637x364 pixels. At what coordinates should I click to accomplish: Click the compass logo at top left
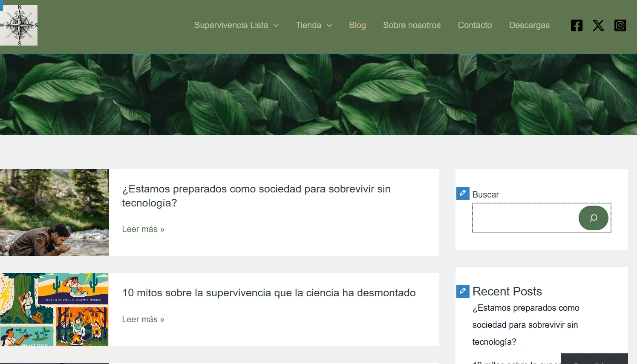pos(19,25)
